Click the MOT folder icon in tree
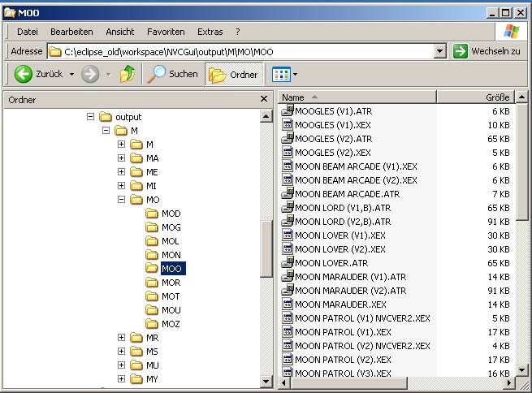This screenshot has height=393, width=532. [x=152, y=296]
